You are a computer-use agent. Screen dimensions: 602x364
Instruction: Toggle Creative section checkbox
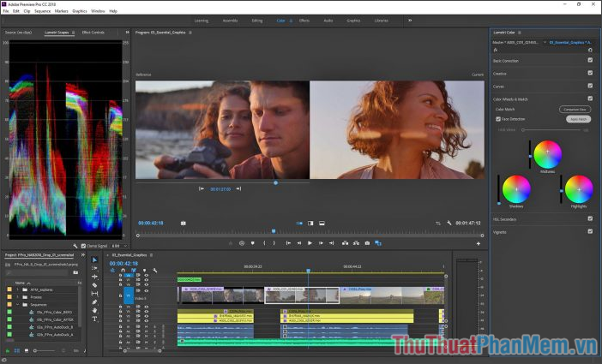click(x=590, y=73)
